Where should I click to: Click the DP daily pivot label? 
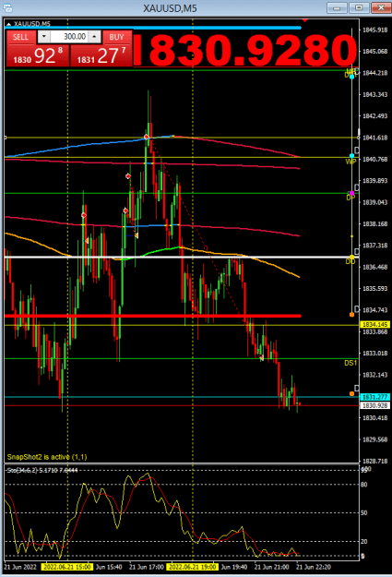click(x=350, y=198)
